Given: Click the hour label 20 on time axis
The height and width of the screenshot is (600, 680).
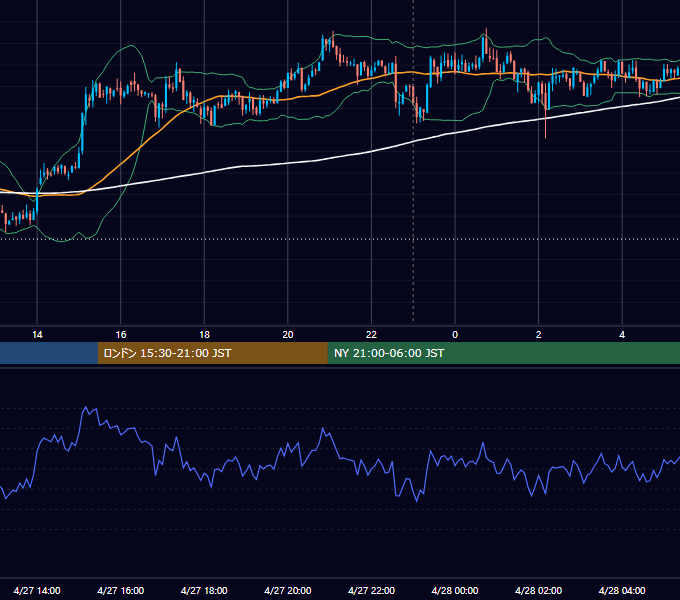Looking at the screenshot, I should click(x=288, y=335).
